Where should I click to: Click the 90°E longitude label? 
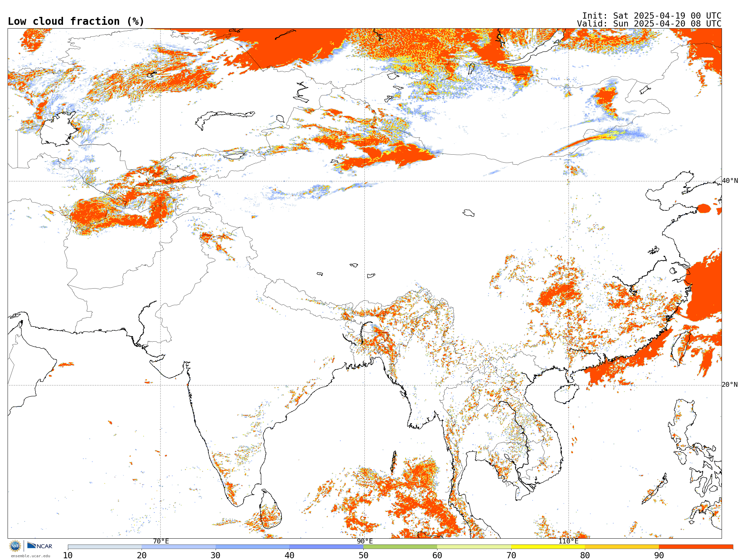point(365,541)
